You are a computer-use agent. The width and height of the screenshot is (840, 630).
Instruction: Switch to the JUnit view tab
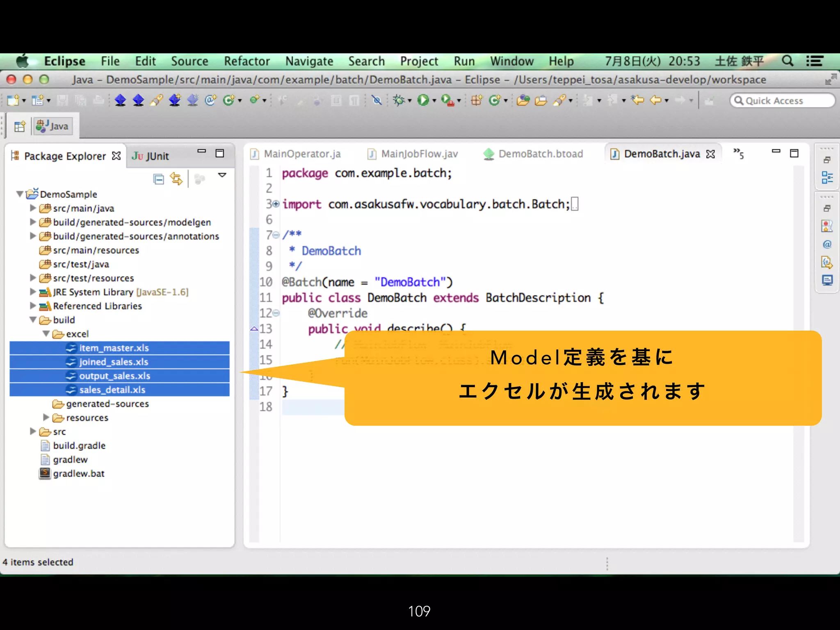point(151,156)
